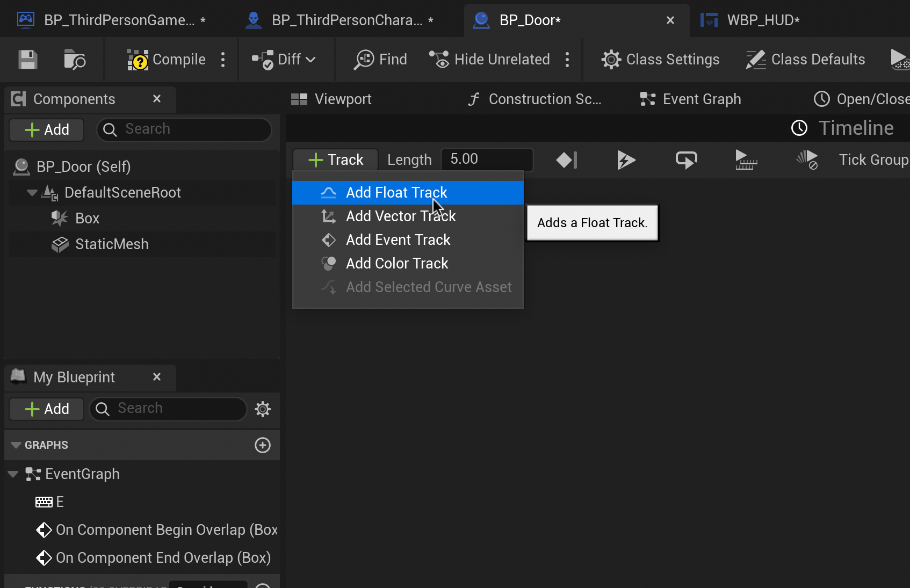Image resolution: width=910 pixels, height=588 pixels.
Task: Select StaticMesh component in tree
Action: coord(112,244)
